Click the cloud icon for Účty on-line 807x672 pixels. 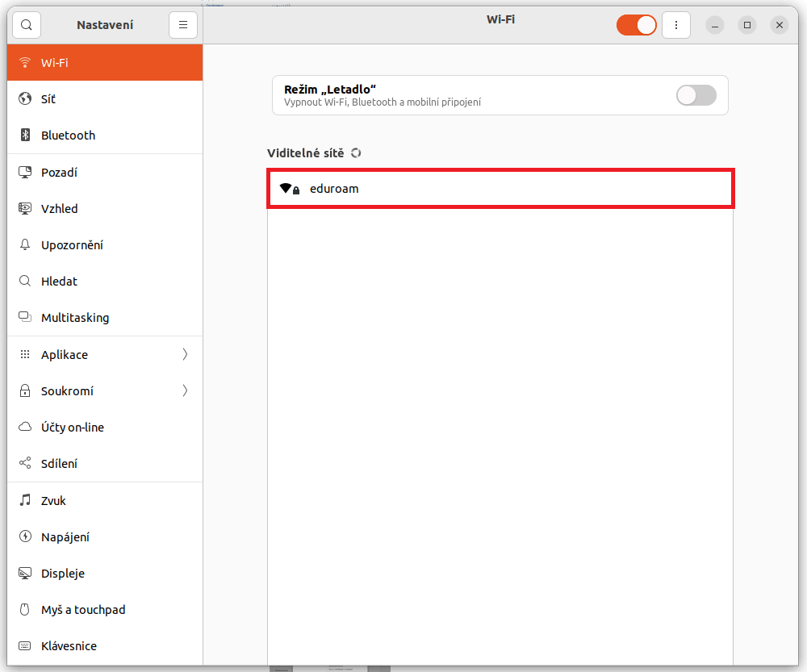25,427
